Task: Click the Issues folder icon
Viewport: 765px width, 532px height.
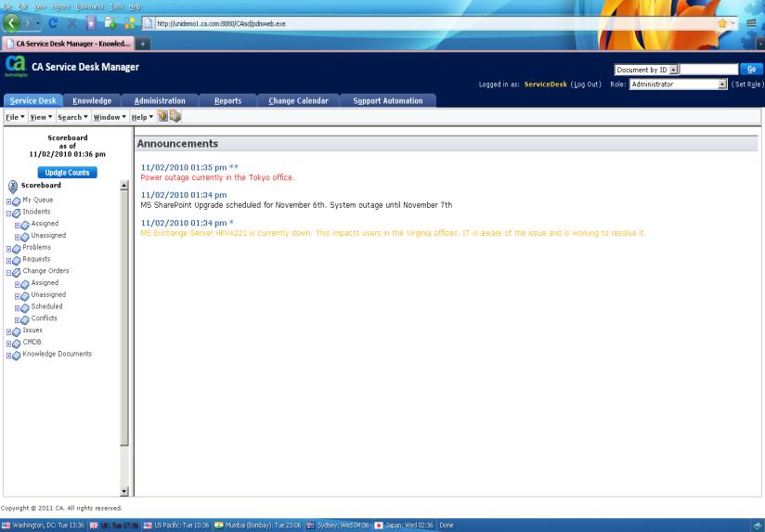Action: coord(17,331)
